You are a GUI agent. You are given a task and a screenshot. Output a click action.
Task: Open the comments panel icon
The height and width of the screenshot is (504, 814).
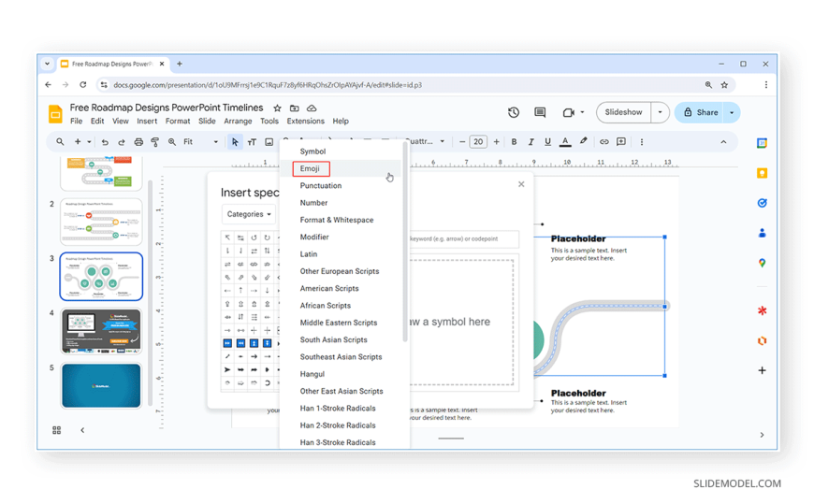coord(540,112)
